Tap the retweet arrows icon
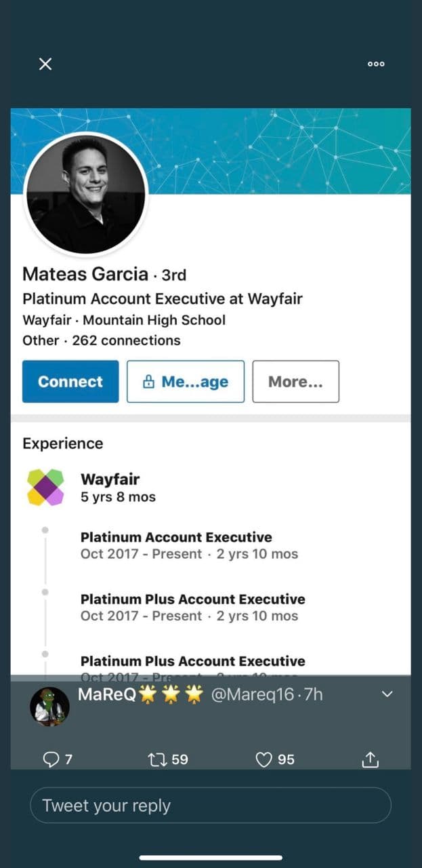The width and height of the screenshot is (422, 868). [x=157, y=759]
